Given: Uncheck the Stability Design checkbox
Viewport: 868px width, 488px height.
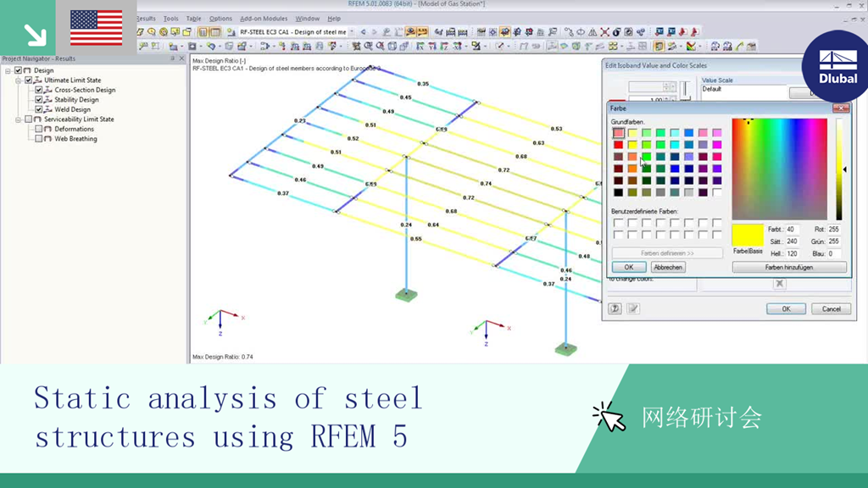Looking at the screenshot, I should click(39, 100).
